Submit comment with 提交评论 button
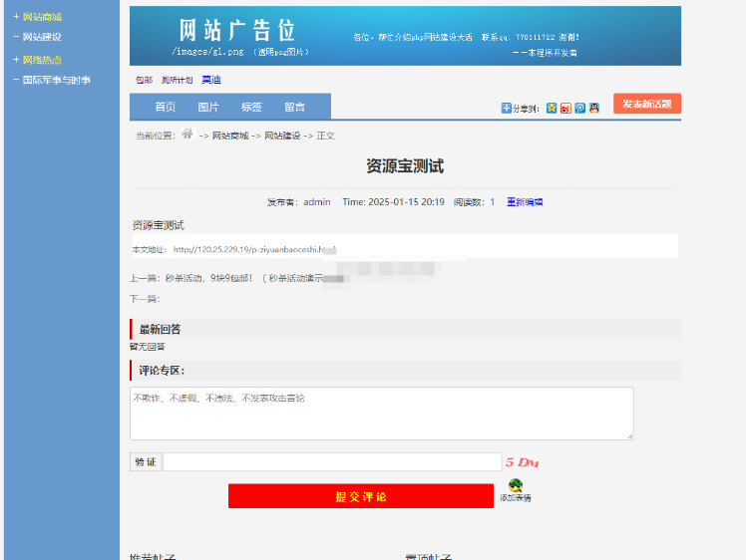 361,496
